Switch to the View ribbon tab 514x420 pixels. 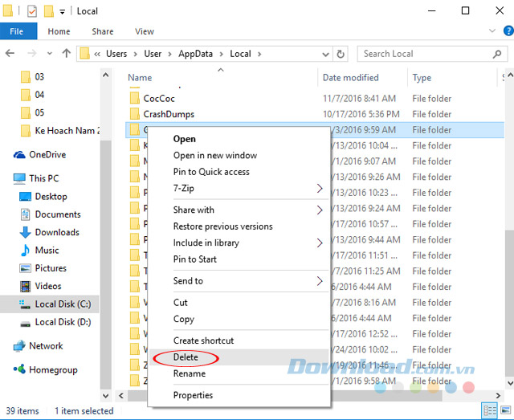click(145, 31)
